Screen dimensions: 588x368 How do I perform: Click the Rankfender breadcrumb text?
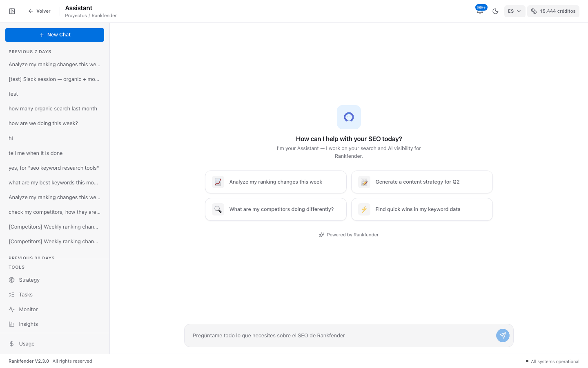104,16
